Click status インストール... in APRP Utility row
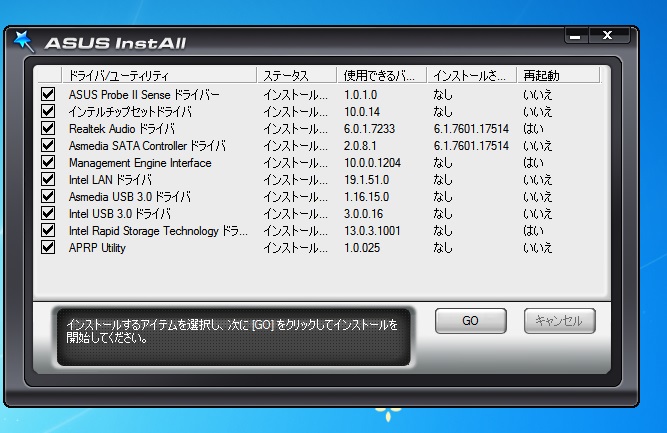 295,248
